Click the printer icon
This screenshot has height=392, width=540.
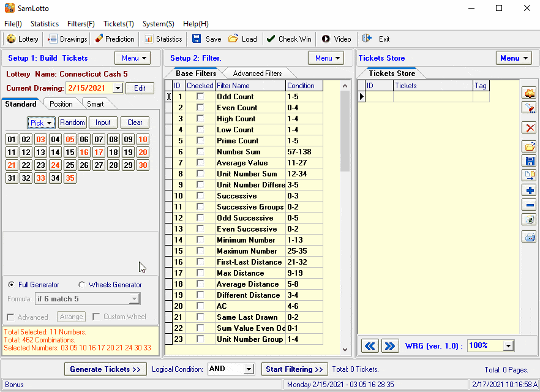coord(530,236)
